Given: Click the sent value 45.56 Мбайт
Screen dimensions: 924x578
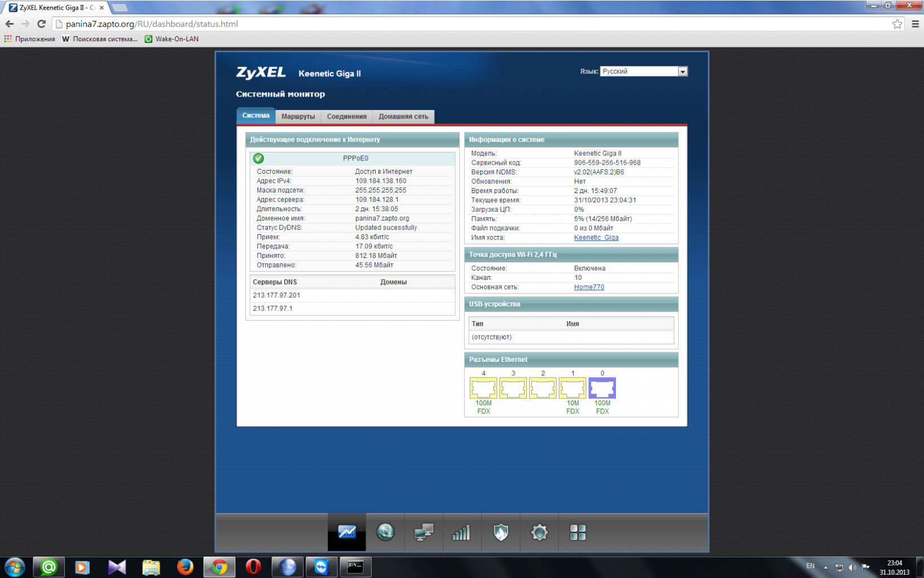Looking at the screenshot, I should tap(374, 265).
